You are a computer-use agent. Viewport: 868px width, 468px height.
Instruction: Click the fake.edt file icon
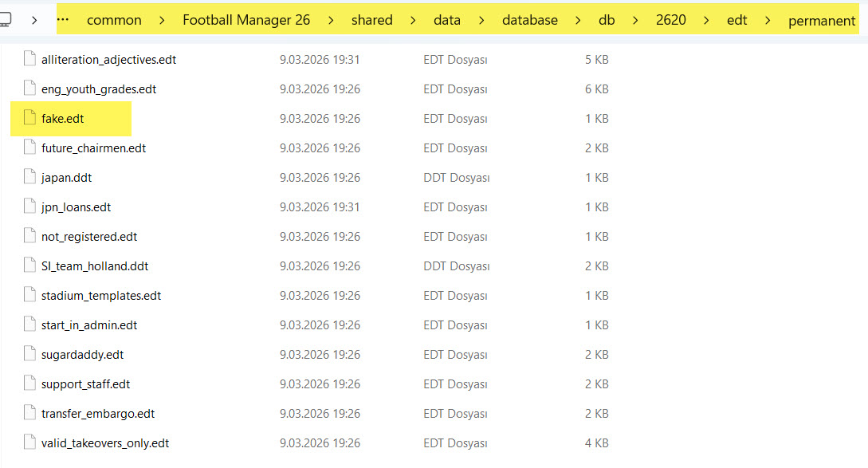(30, 119)
